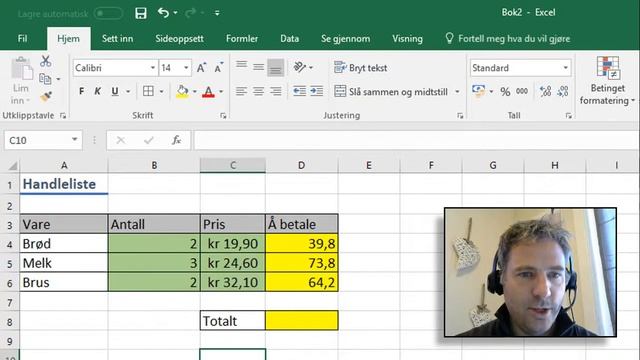Open the Visning tab
The height and width of the screenshot is (360, 640).
tap(407, 39)
